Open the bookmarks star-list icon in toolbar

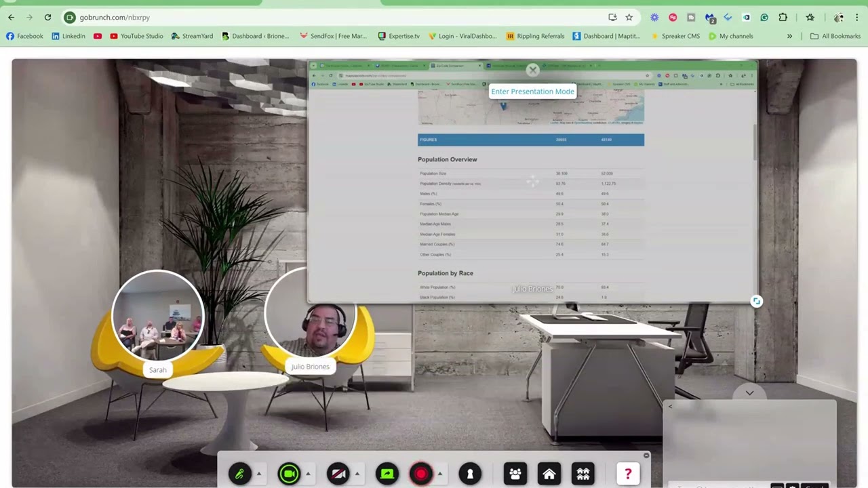point(810,17)
